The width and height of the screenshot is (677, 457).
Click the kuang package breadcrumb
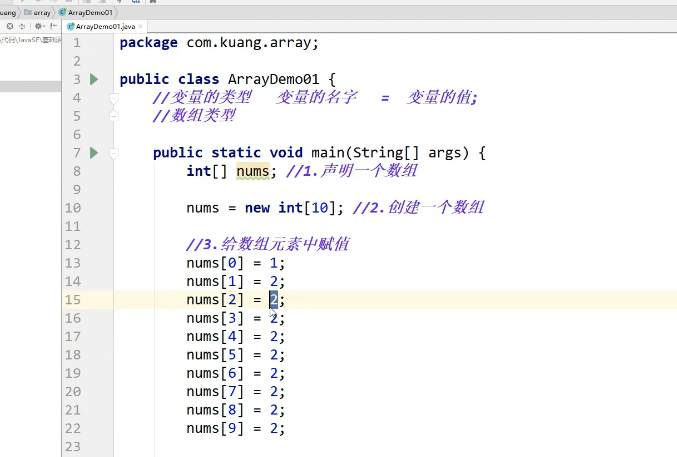pyautogui.click(x=8, y=13)
